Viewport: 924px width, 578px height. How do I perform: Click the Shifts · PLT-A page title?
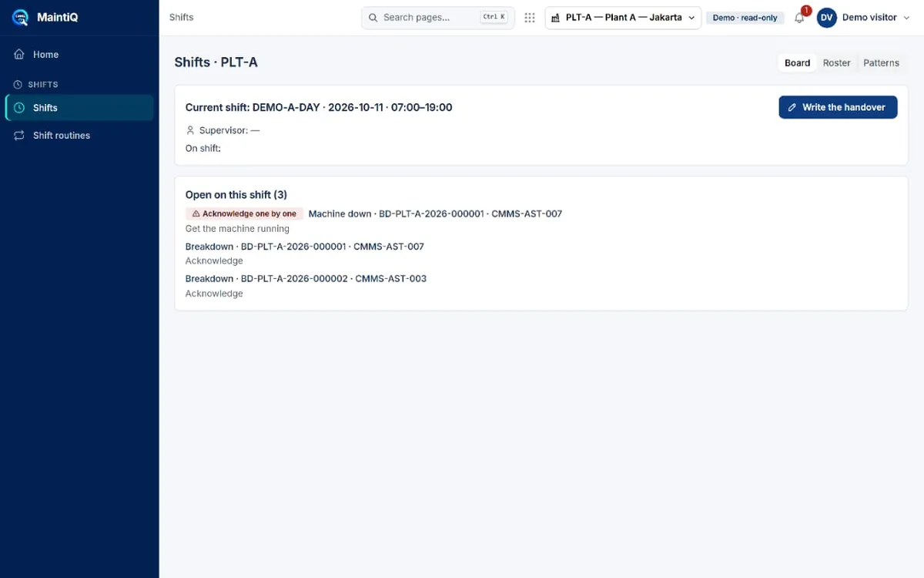(216, 62)
